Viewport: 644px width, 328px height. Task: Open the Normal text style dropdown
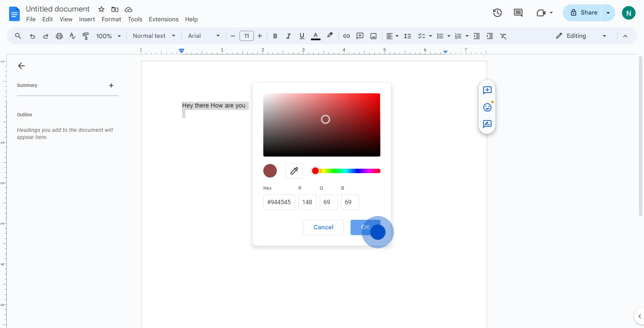coord(154,36)
